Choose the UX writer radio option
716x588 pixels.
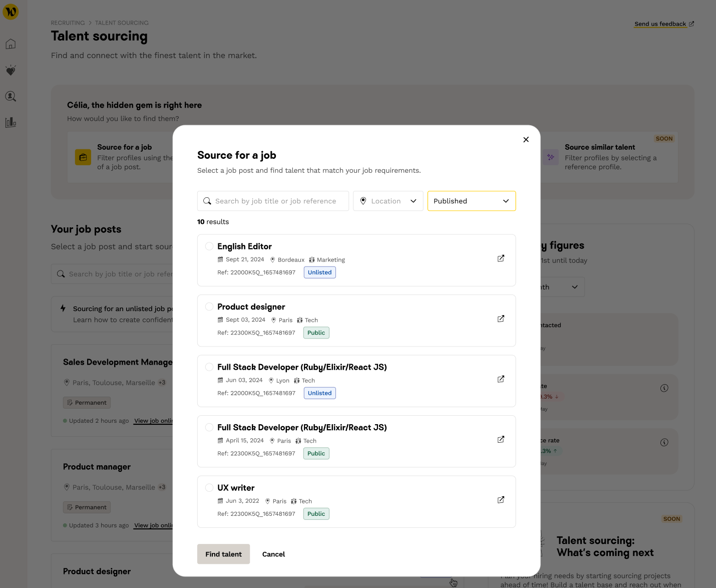pyautogui.click(x=209, y=488)
